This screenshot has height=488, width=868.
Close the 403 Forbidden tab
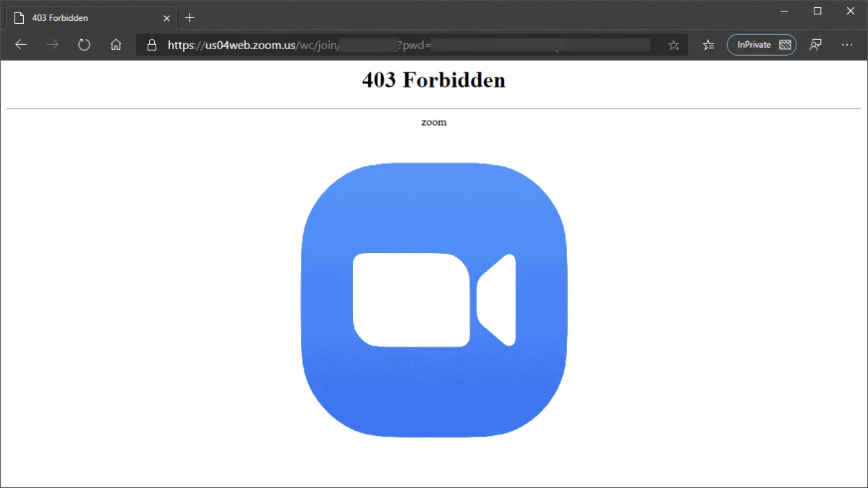(166, 17)
